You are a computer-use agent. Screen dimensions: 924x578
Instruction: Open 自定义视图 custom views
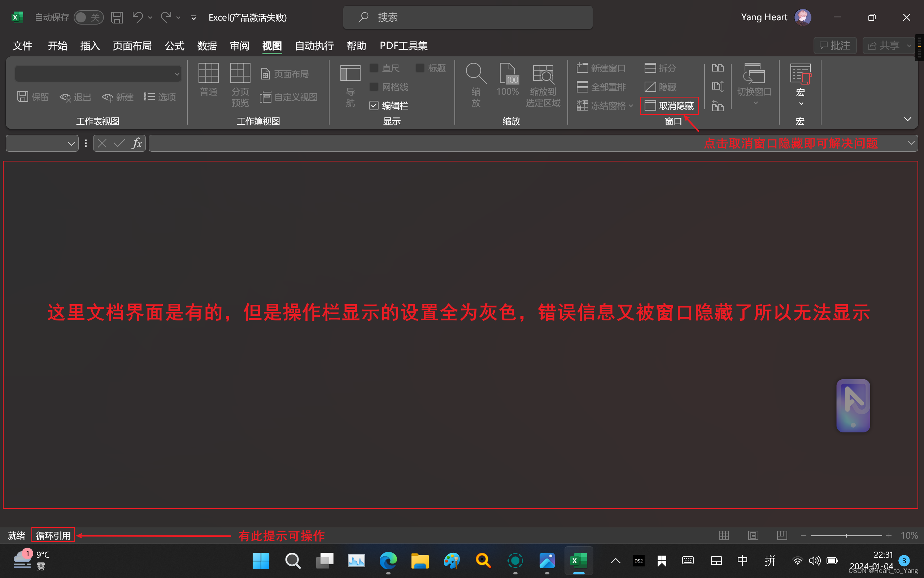(x=289, y=97)
